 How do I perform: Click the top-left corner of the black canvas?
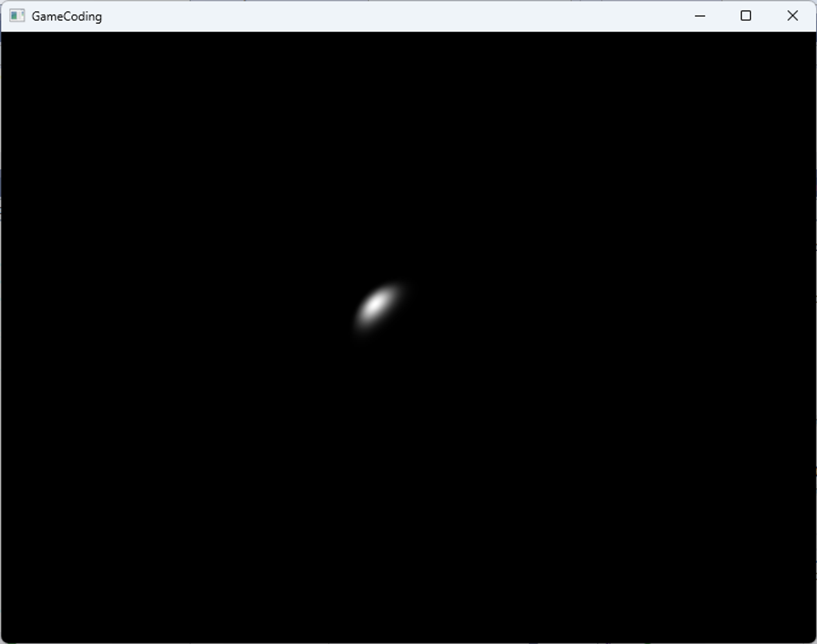[5, 35]
